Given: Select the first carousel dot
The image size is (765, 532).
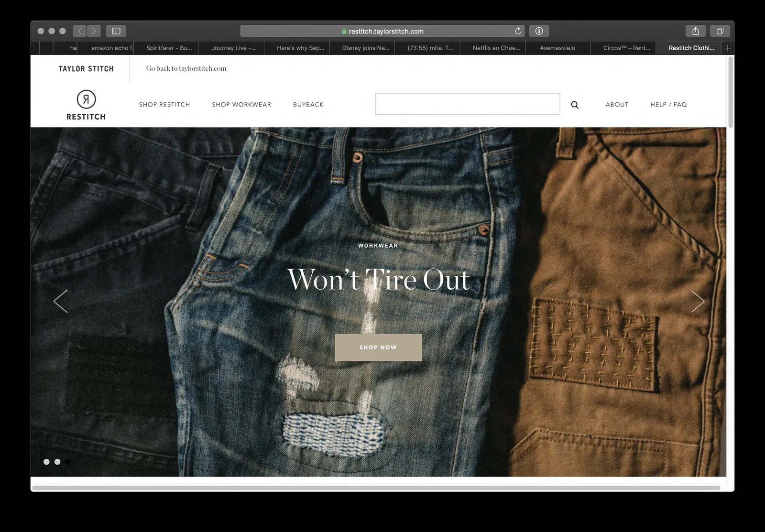Looking at the screenshot, I should [x=46, y=462].
